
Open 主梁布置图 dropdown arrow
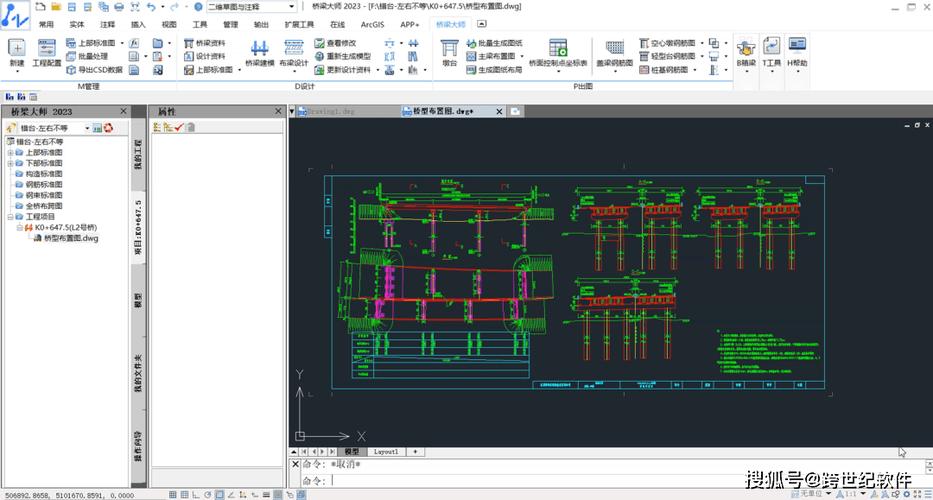pyautogui.click(x=522, y=57)
